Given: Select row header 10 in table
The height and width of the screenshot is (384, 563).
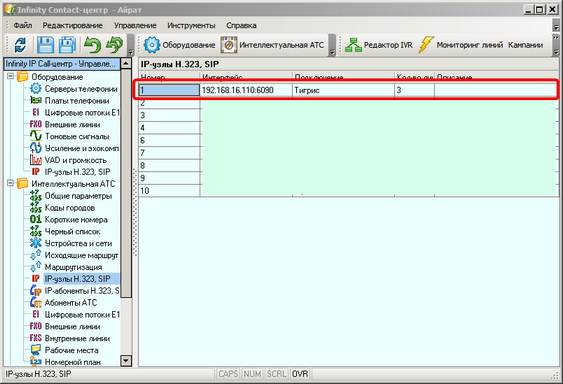Looking at the screenshot, I should click(169, 190).
